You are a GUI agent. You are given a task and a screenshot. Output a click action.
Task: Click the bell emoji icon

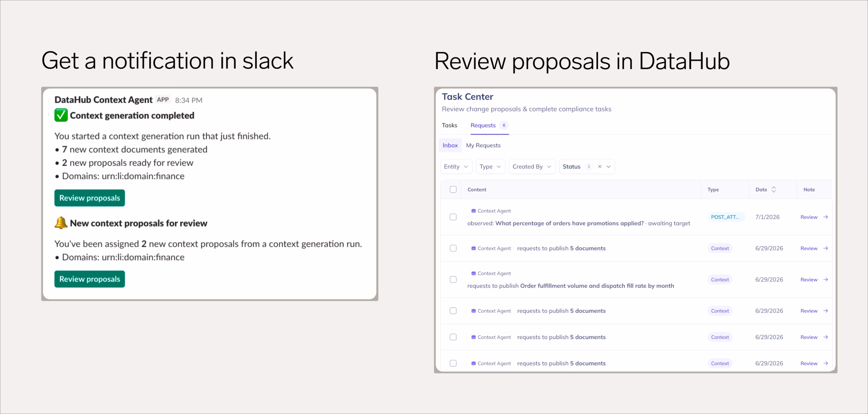[x=61, y=223]
